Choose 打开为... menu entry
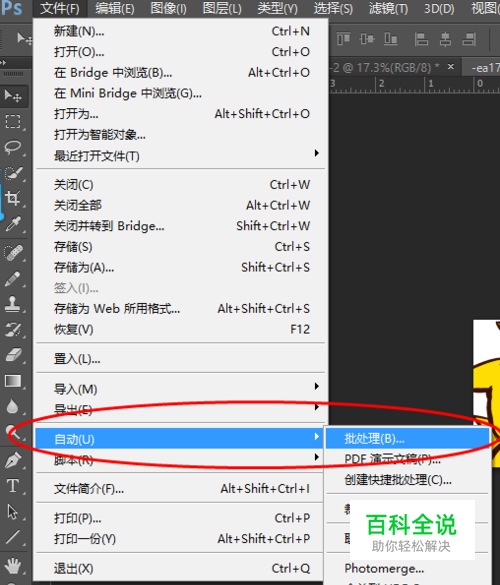Screen dimensions: 500x585 [181, 114]
